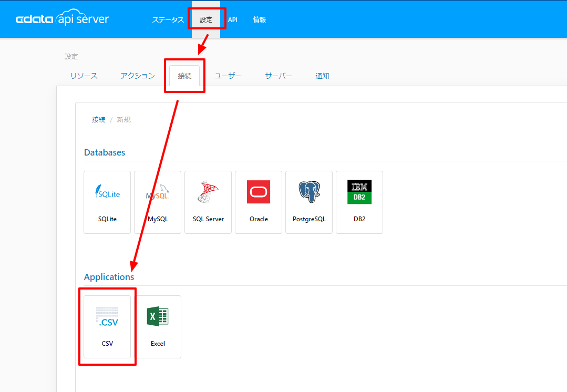Switch to the リソース tab
The height and width of the screenshot is (392, 567).
pyautogui.click(x=84, y=76)
